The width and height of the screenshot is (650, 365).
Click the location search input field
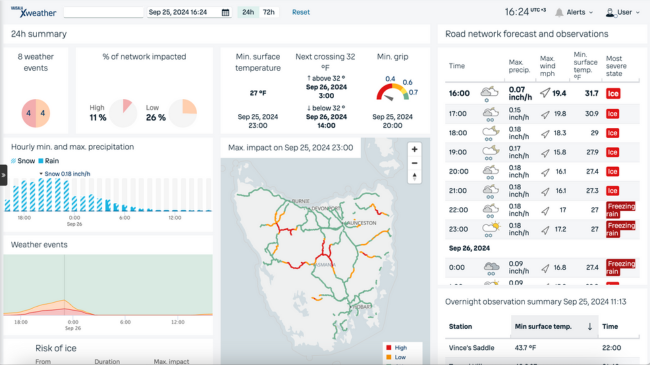[104, 12]
